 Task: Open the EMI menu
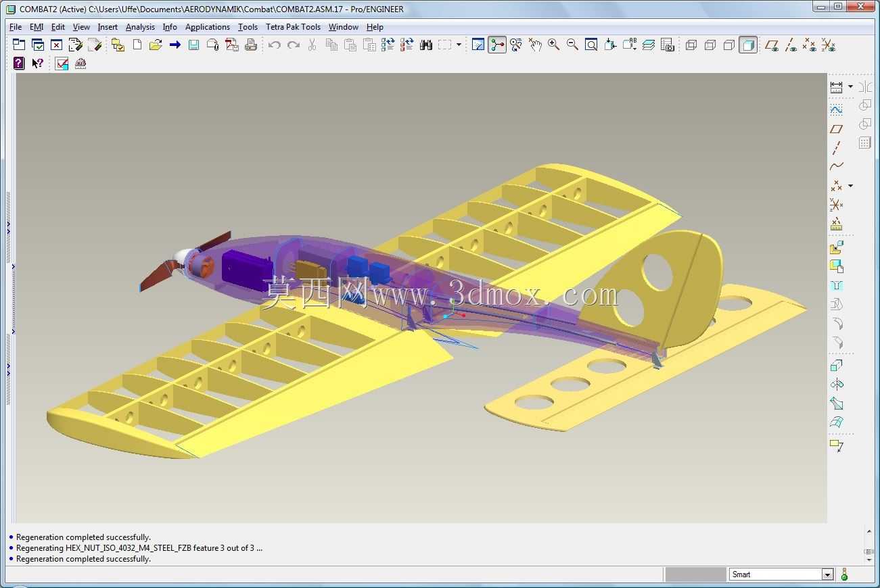tap(37, 27)
